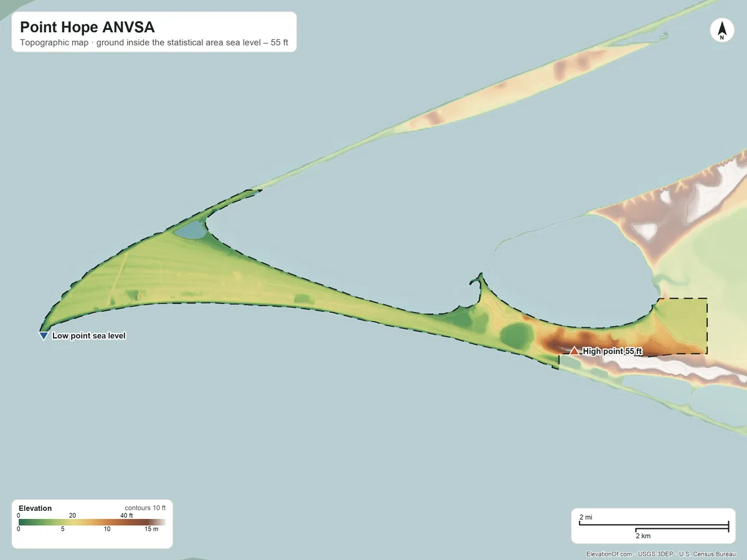Viewport: 747px width, 560px height.
Task: Click the 'High point 55 ft' label
Action: pyautogui.click(x=612, y=352)
